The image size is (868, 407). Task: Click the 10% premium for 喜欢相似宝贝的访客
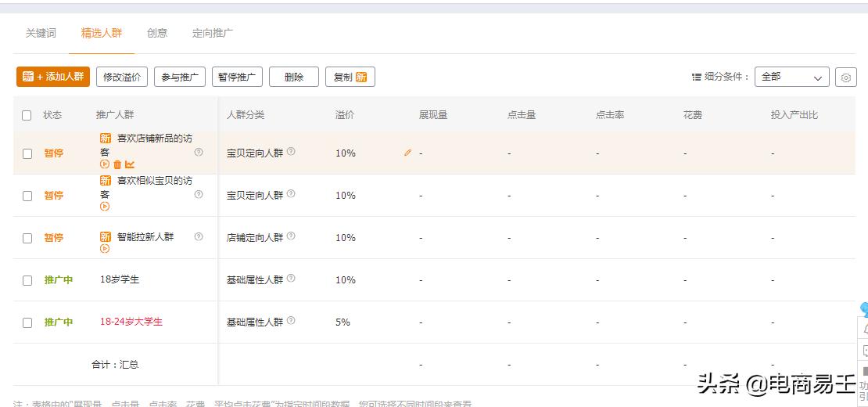346,196
